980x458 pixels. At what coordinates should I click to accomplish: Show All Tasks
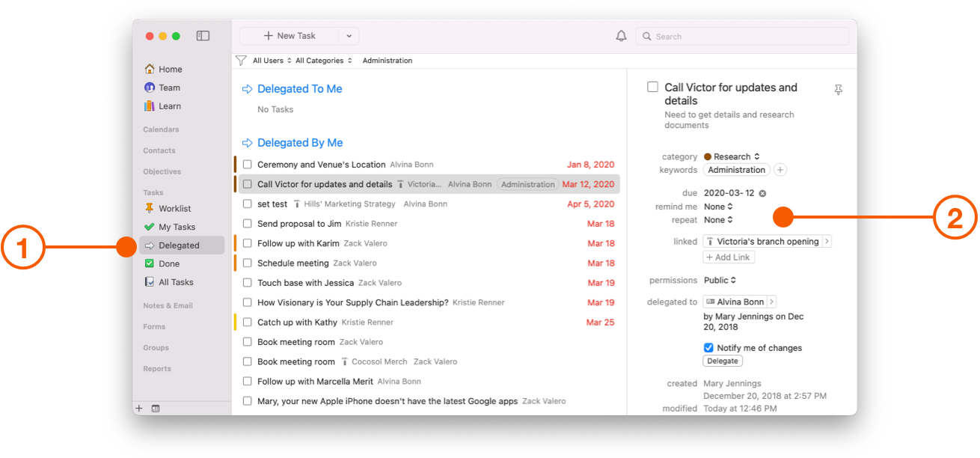tap(177, 282)
